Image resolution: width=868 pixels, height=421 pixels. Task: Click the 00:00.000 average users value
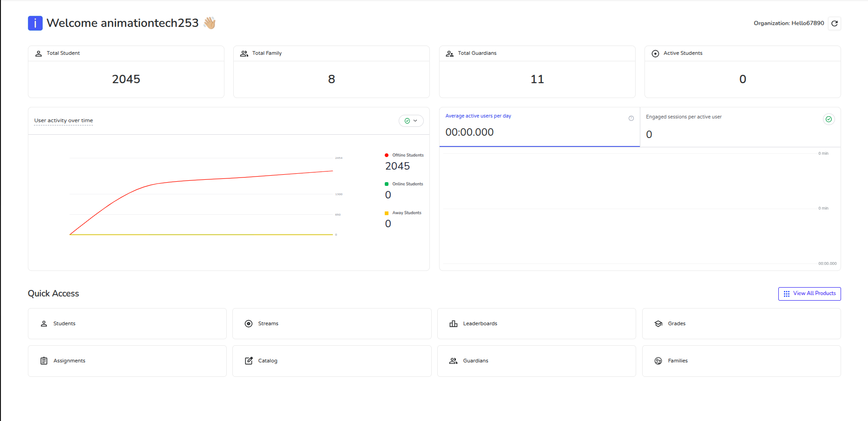click(x=469, y=132)
